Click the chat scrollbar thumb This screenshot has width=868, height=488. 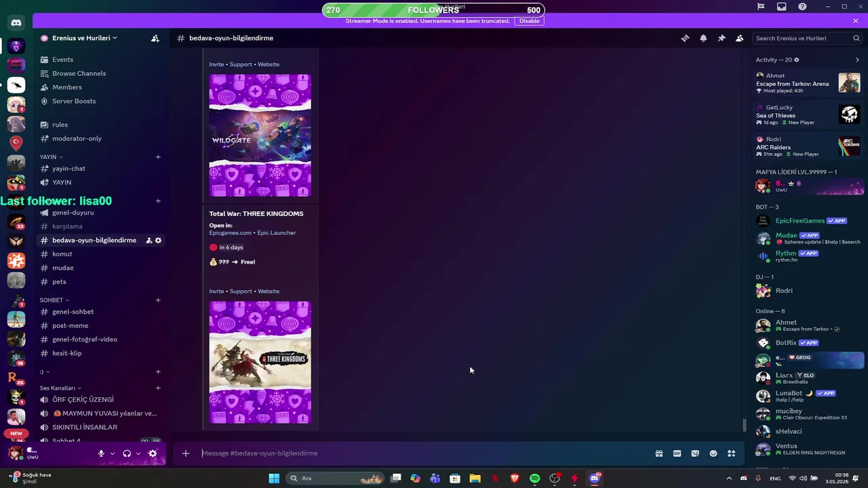tap(744, 426)
